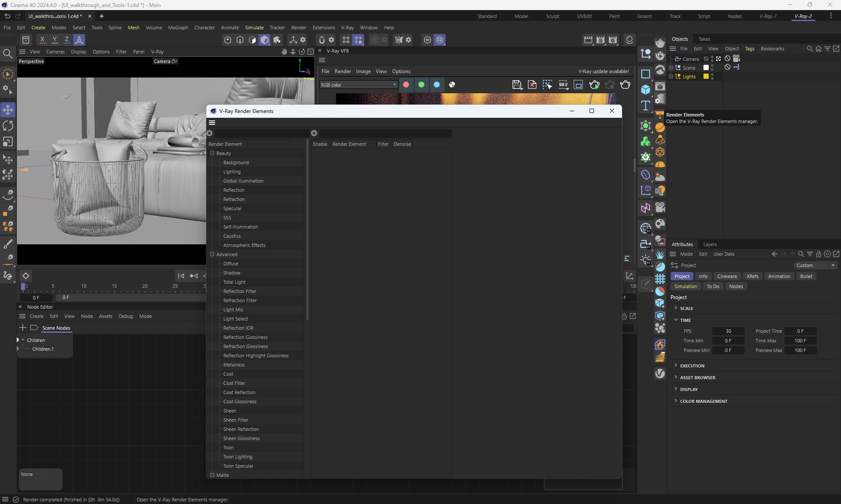Select the Rotate tool in left toolbar
The height and width of the screenshot is (504, 841).
click(x=8, y=126)
